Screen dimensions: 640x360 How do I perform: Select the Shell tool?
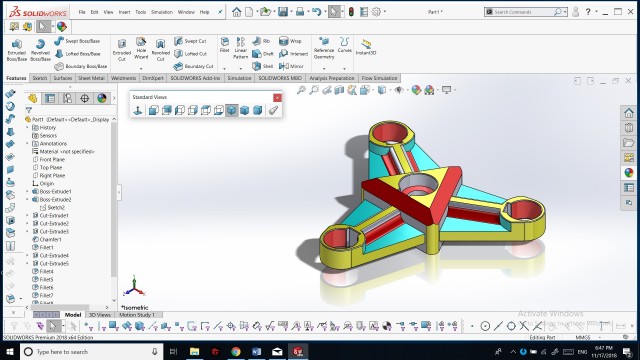pyautogui.click(x=262, y=66)
